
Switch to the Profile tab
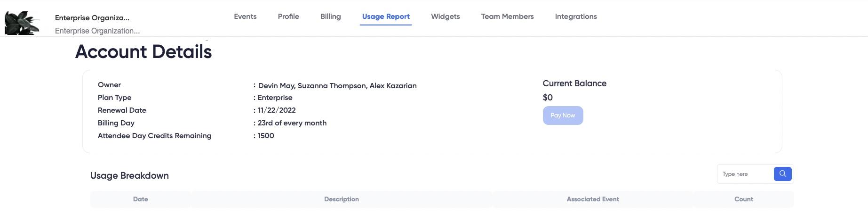coord(288,17)
